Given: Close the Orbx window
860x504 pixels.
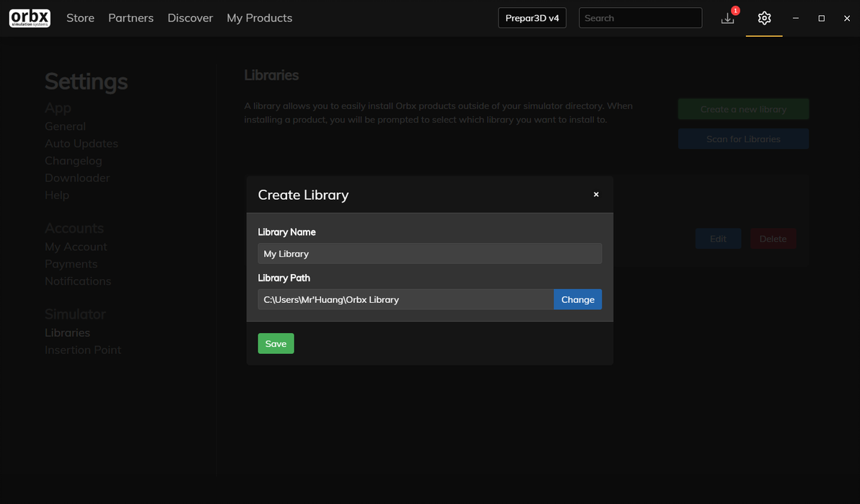Looking at the screenshot, I should pos(847,18).
